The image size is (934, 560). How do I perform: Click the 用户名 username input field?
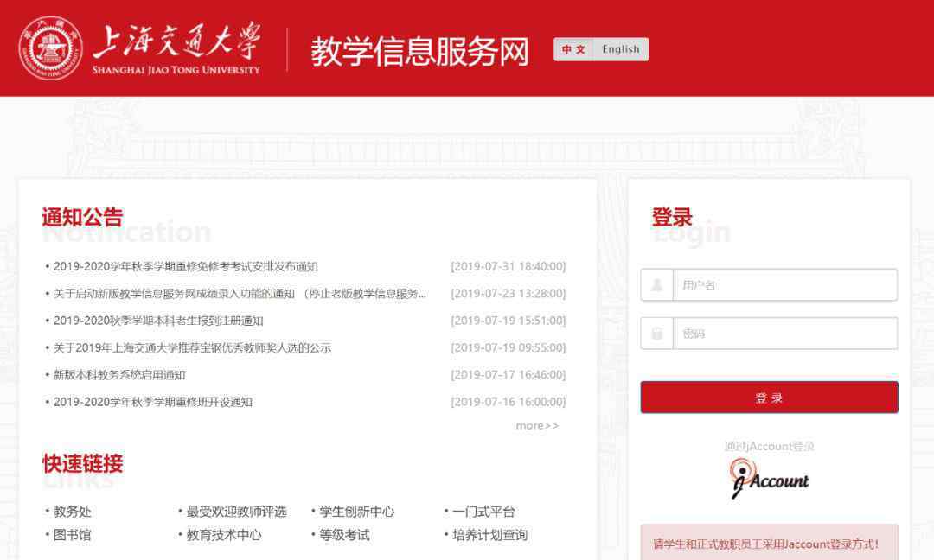(784, 285)
